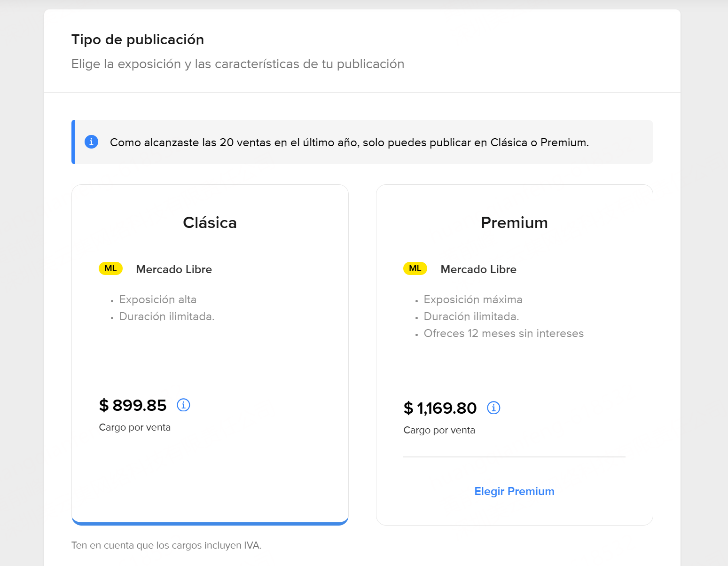
Task: Open the info icon beside $ 1,169.80
Action: pyautogui.click(x=493, y=408)
